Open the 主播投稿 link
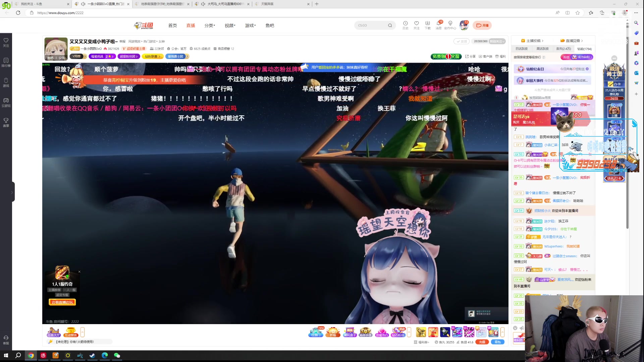The width and height of the screenshot is (644, 362). point(532,41)
